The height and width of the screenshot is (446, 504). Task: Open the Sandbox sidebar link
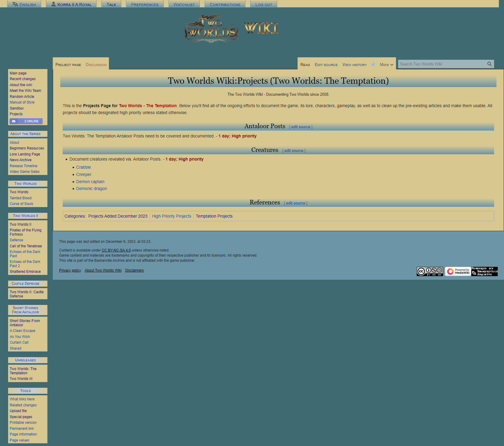pos(17,108)
